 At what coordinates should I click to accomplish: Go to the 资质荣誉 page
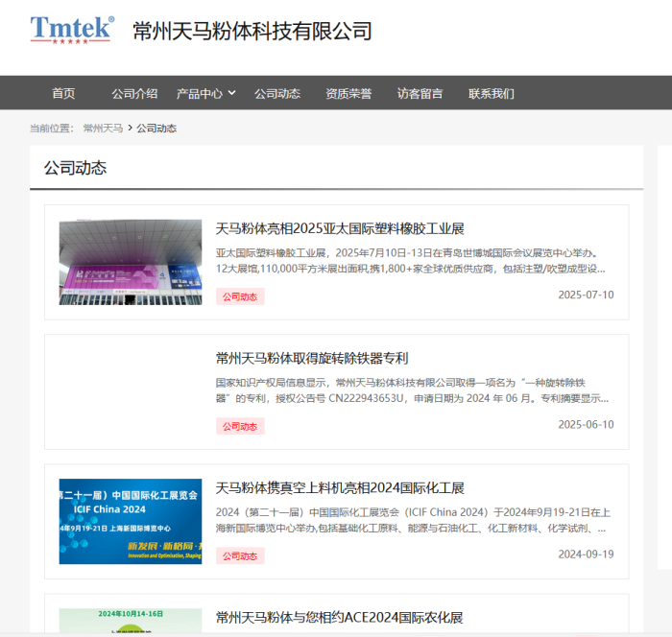[x=348, y=93]
